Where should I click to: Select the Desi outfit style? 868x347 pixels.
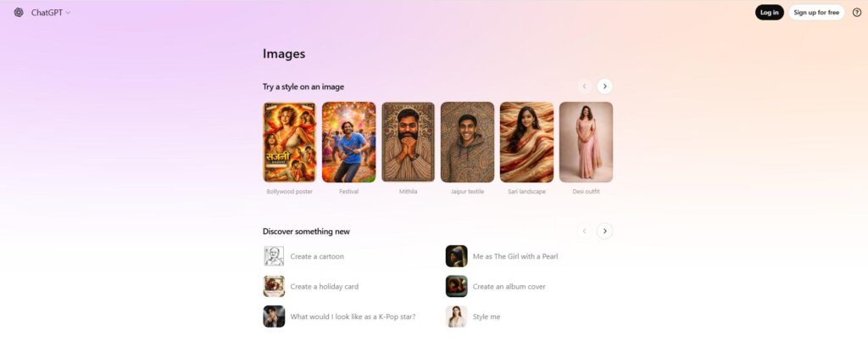(x=586, y=142)
